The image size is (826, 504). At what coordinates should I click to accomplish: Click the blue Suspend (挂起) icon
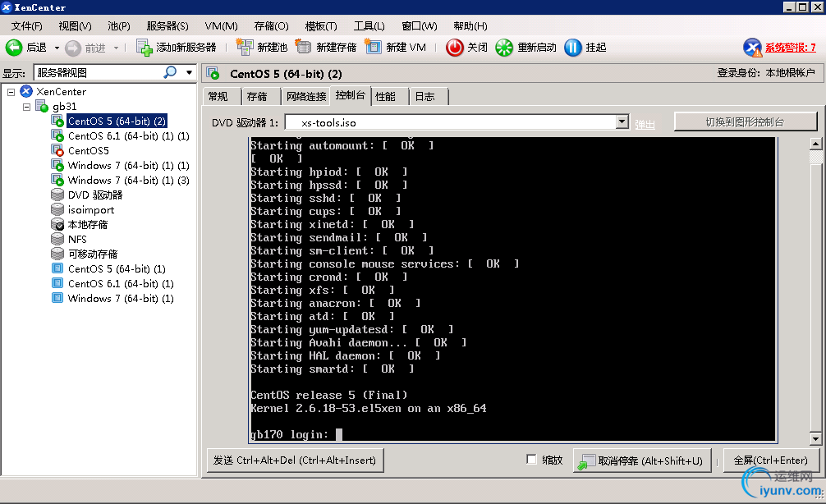pyautogui.click(x=572, y=48)
